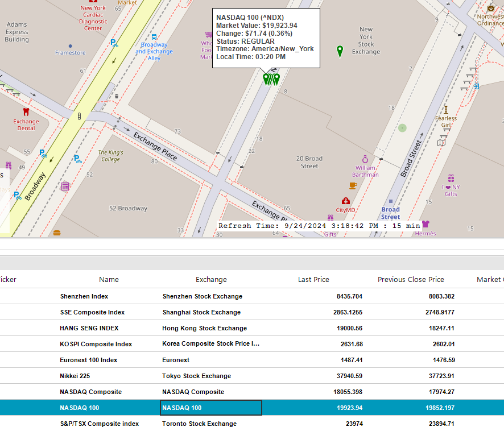
Task: Click the CityMD medical icon
Action: [345, 201]
